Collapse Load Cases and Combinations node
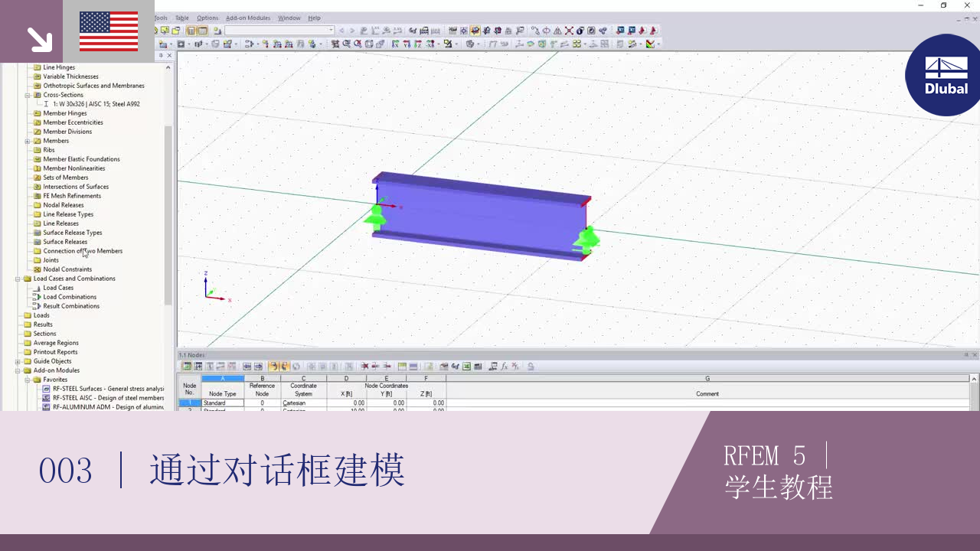This screenshot has width=980, height=551. tap(18, 279)
